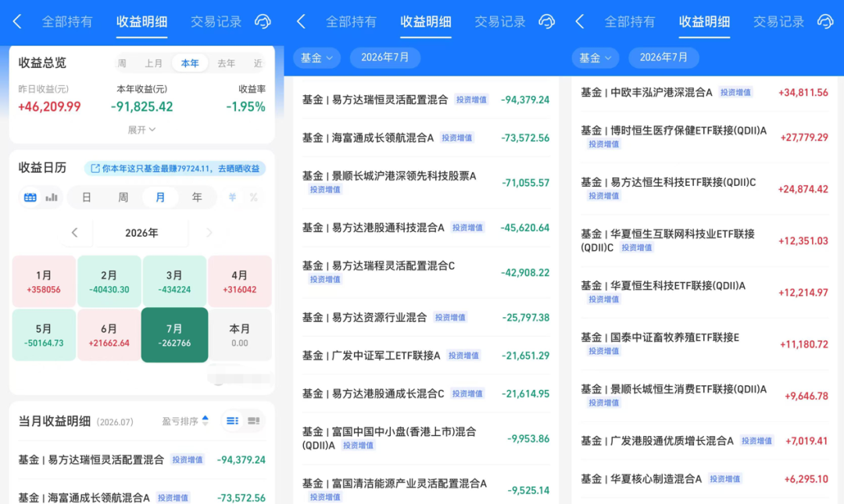Open 景顺长城恒生消费ETF联接(QDII)A row
This screenshot has width=844, height=504.
(704, 395)
